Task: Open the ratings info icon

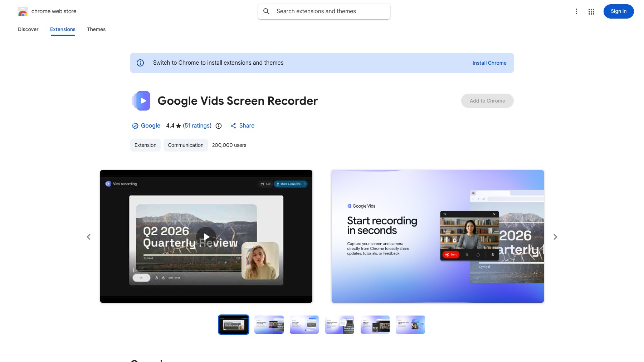Action: (x=219, y=126)
